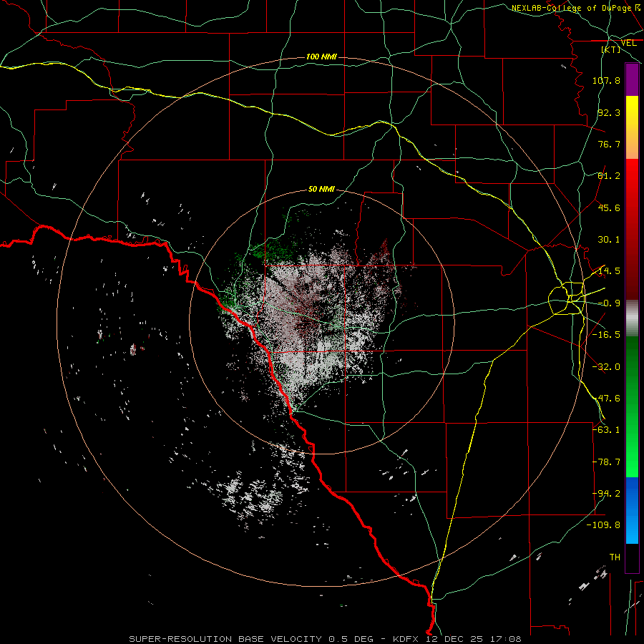
Task: Click the -109.8 velocity scale value
Action: click(603, 525)
